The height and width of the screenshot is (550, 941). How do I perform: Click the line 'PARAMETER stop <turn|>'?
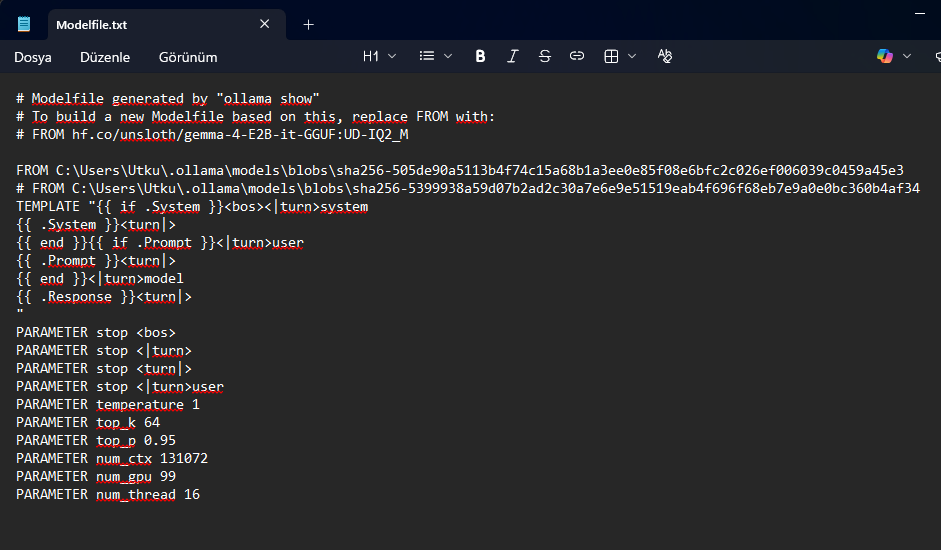(104, 369)
